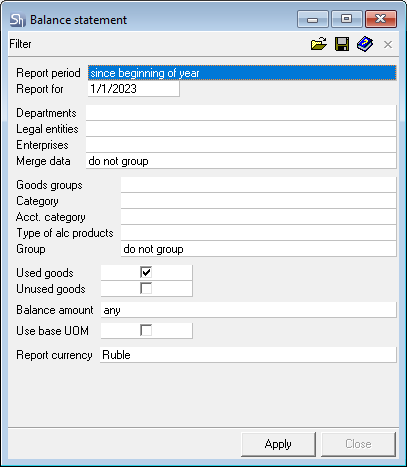
Task: Maximize the Balance statement window
Action: 347,19
